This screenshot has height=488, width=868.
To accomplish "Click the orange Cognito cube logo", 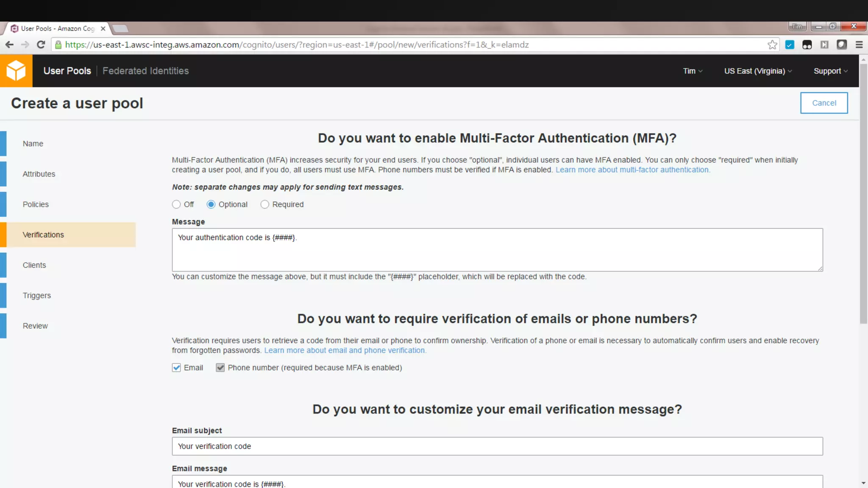I will pos(16,71).
